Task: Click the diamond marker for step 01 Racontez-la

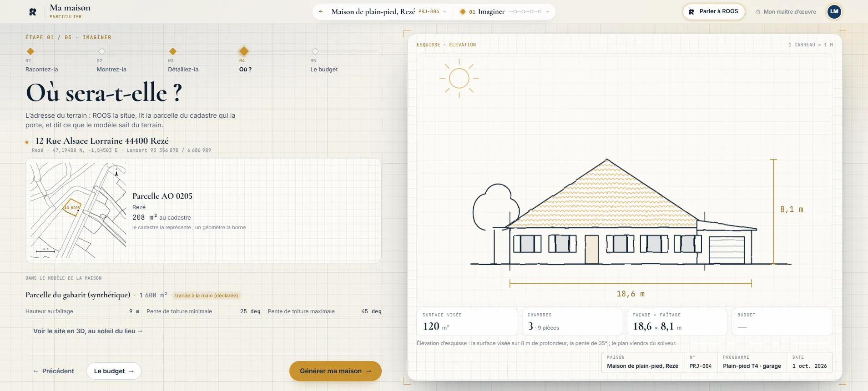Action: [x=30, y=51]
